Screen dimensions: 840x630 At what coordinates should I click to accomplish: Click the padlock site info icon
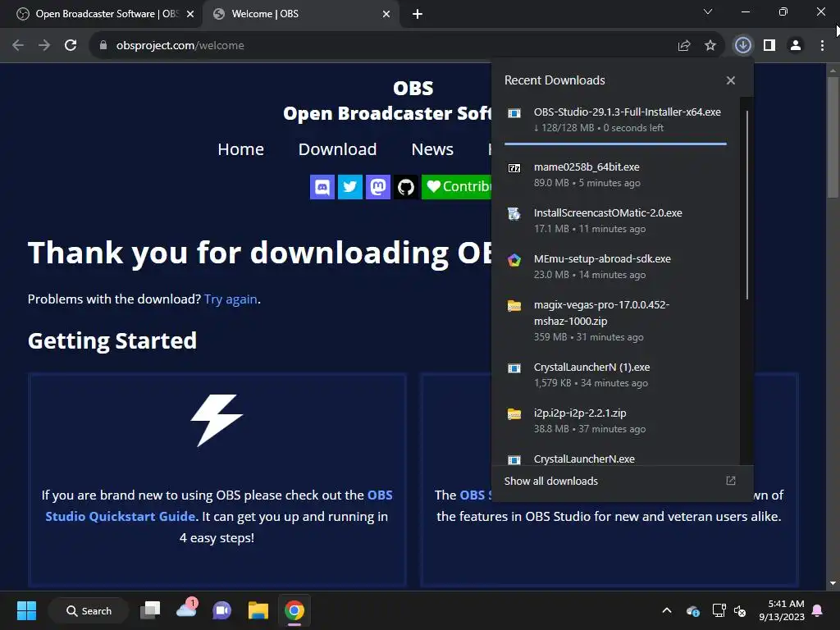(x=103, y=46)
